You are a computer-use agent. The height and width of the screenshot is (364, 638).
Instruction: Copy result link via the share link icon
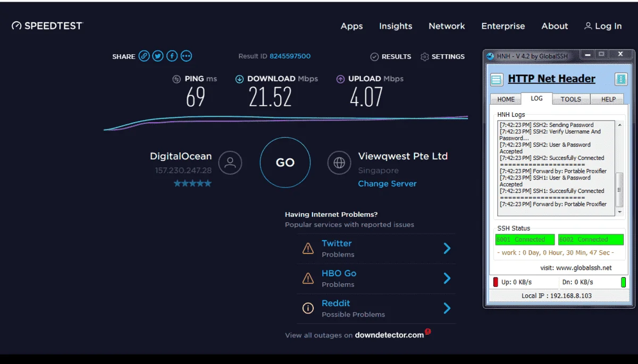144,56
